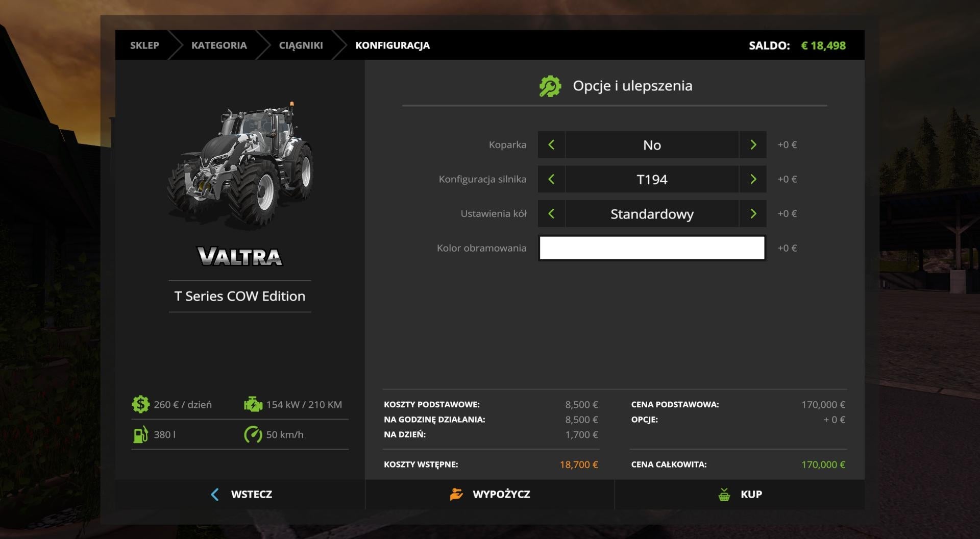
Task: Click the +0 € price beside Ustawienia kół
Action: [787, 213]
